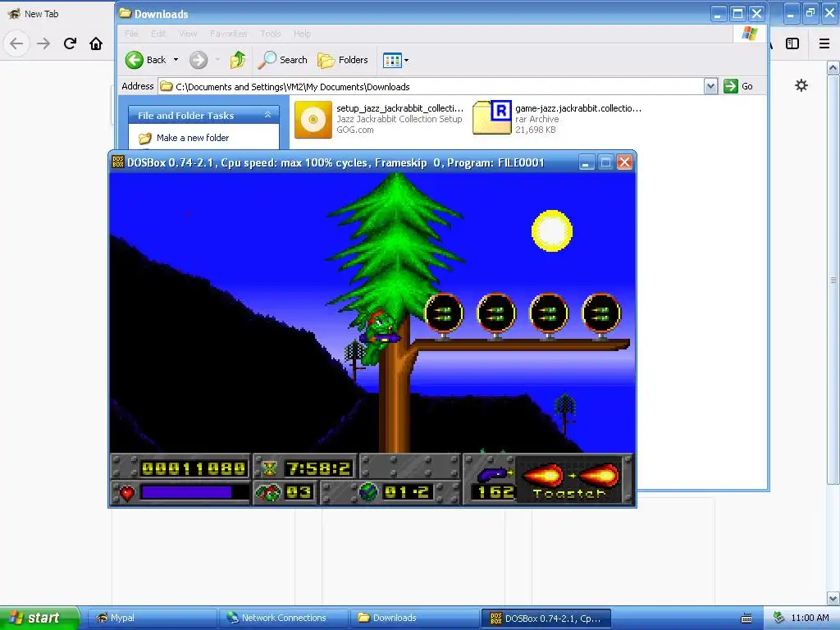The width and height of the screenshot is (840, 630).
Task: Click the DOSBox title bar icon
Action: coord(118,162)
